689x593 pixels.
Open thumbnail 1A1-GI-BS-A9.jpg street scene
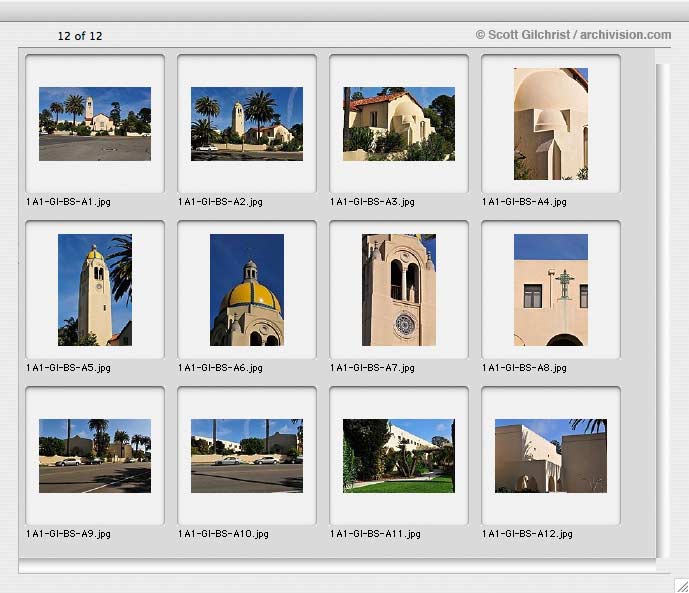tap(95, 456)
